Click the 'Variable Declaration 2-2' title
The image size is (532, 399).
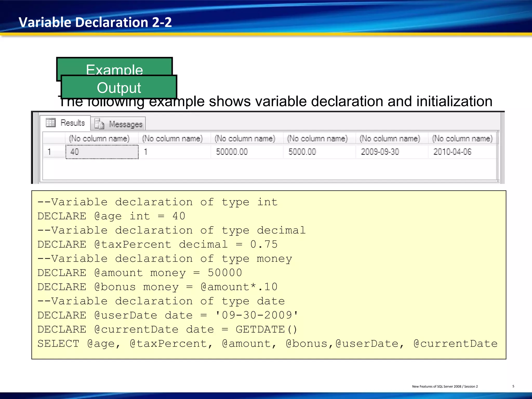point(95,22)
